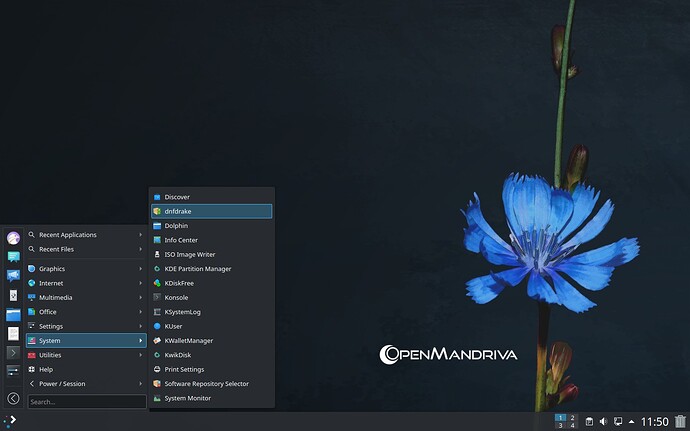Viewport: 690px width, 431px height.
Task: Click the Search field in launcher
Action: pyautogui.click(x=87, y=402)
